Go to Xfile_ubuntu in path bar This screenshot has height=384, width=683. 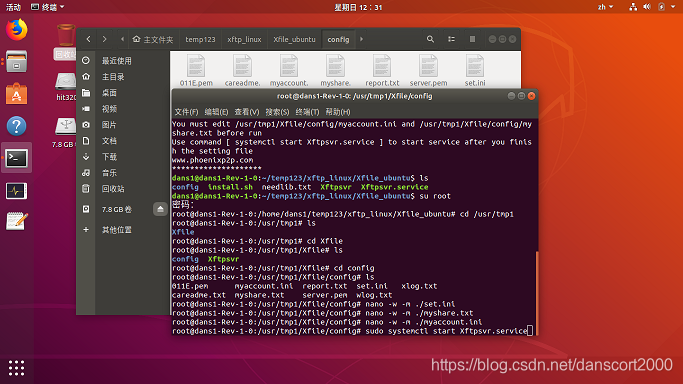tap(294, 39)
